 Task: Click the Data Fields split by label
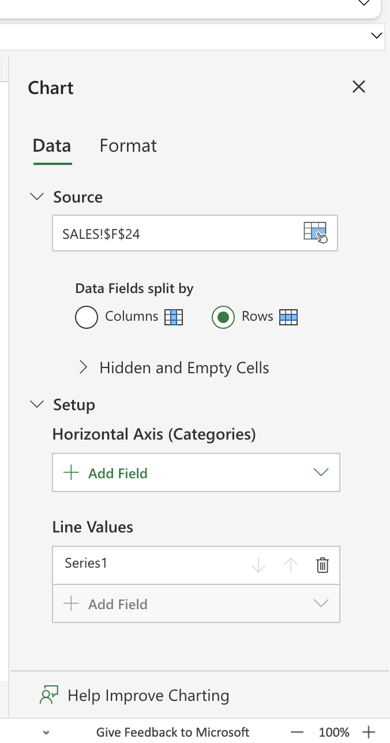(134, 289)
